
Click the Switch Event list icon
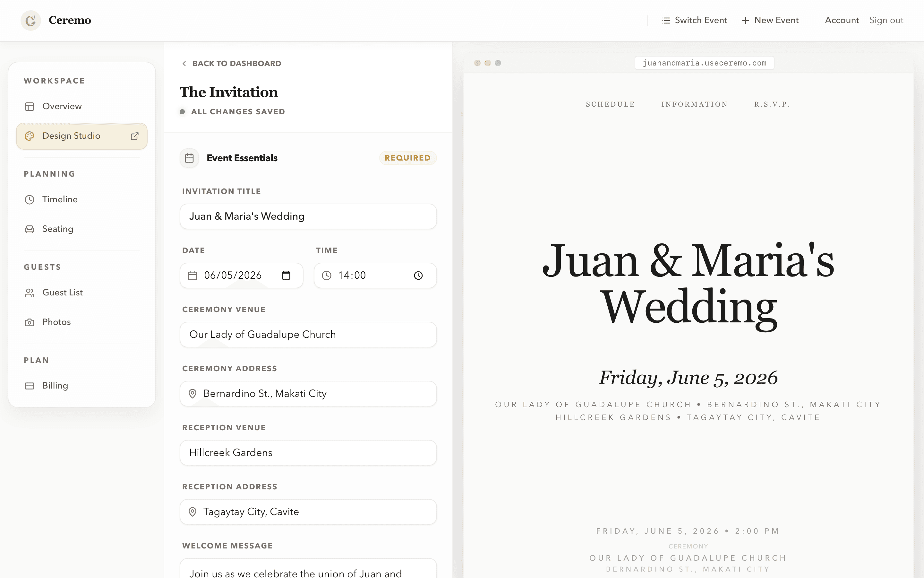665,20
